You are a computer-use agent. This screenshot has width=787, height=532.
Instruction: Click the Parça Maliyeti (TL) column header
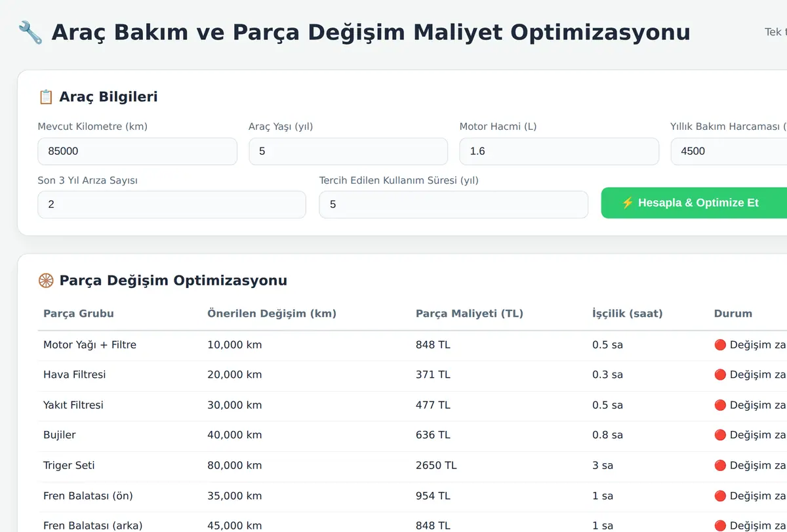coord(470,314)
